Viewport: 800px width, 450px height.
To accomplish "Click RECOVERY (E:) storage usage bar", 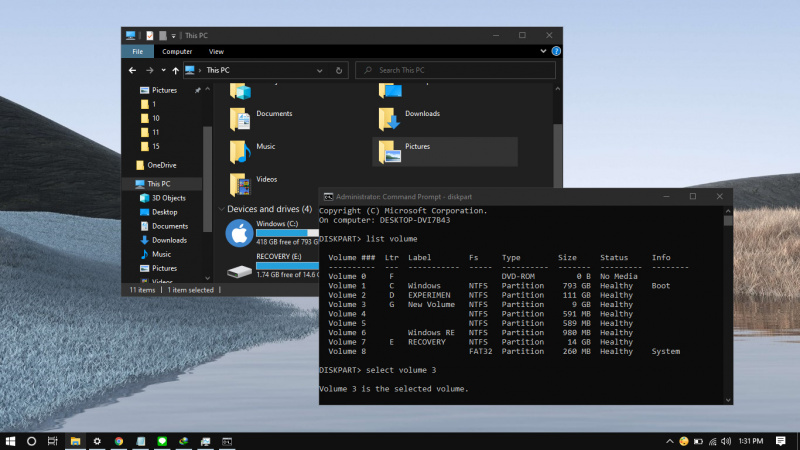I will [287, 266].
